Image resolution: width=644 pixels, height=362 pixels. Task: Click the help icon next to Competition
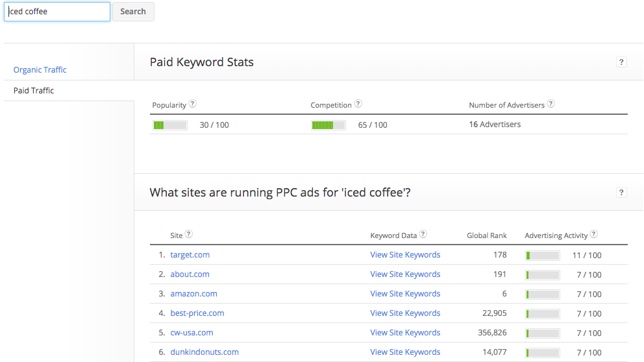(358, 104)
